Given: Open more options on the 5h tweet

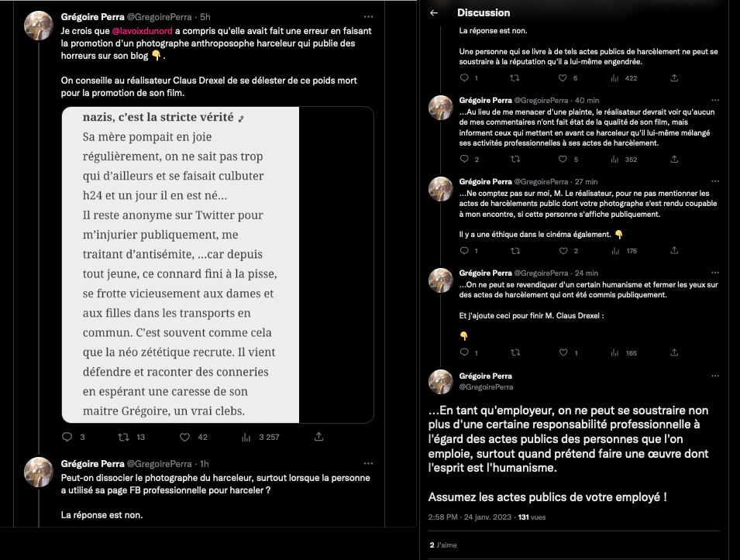Looking at the screenshot, I should (368, 16).
